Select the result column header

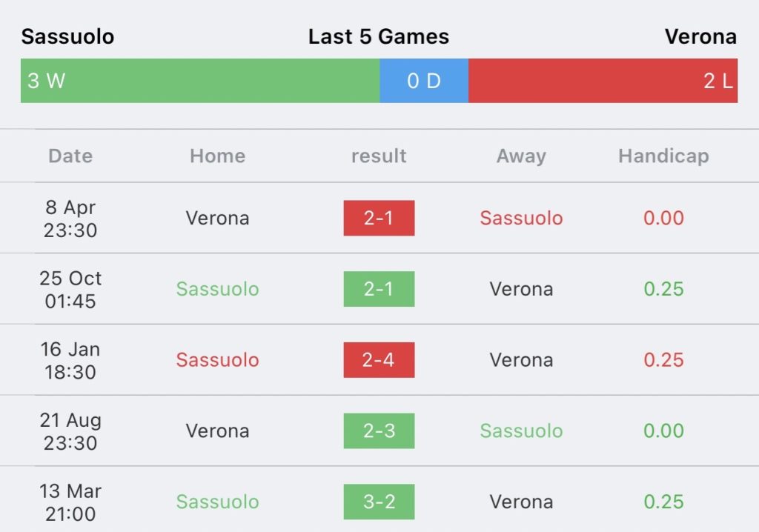point(379,156)
